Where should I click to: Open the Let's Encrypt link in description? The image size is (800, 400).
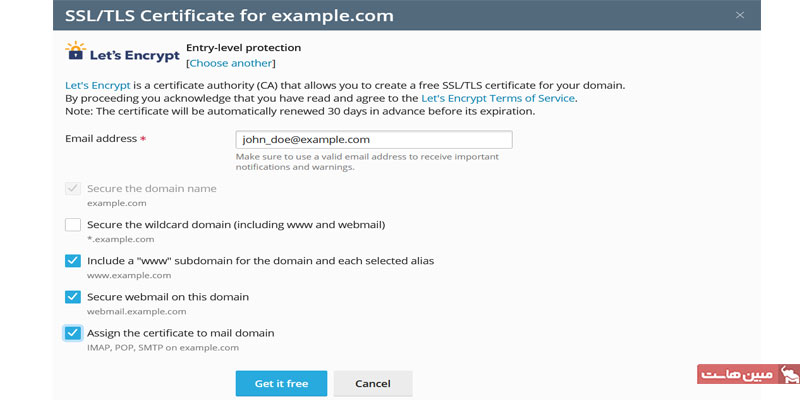pyautogui.click(x=97, y=85)
